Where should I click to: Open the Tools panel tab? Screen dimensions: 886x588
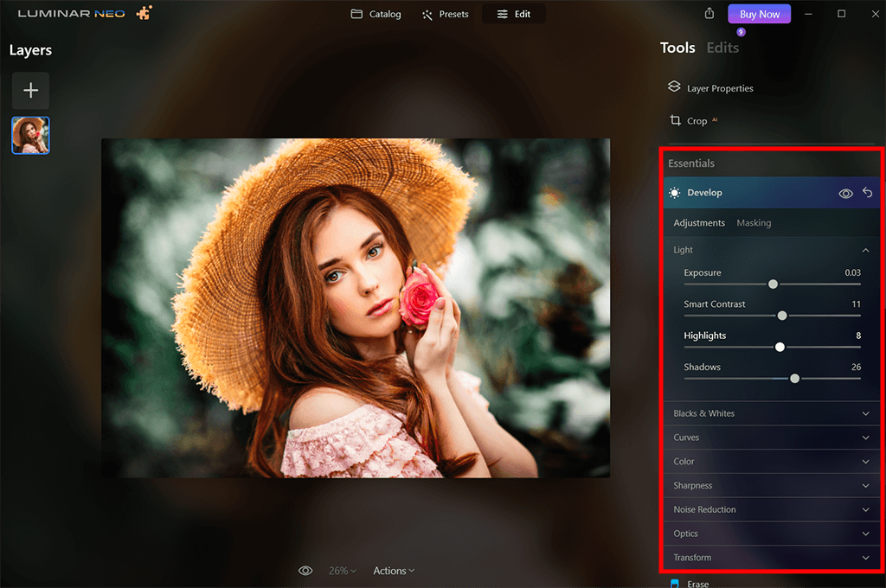pos(677,48)
